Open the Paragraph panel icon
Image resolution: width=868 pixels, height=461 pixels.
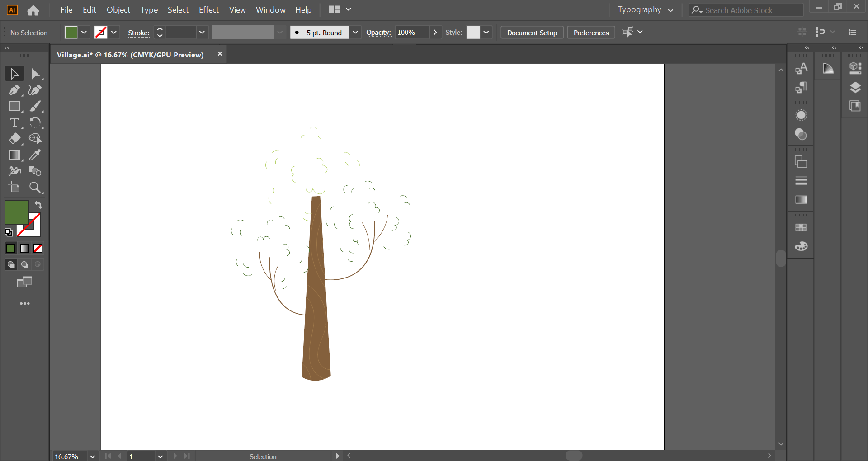pyautogui.click(x=801, y=88)
